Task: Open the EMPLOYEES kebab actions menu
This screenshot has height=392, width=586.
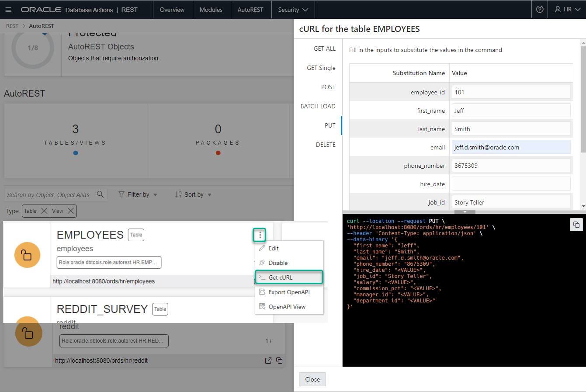Action: tap(260, 235)
